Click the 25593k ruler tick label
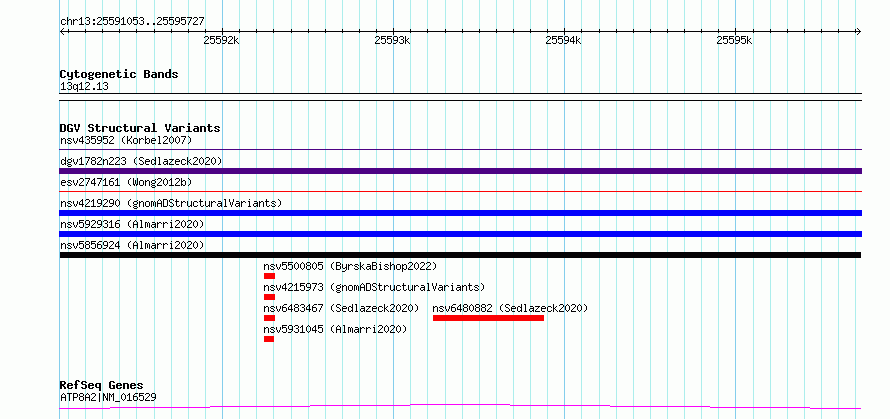 click(392, 40)
